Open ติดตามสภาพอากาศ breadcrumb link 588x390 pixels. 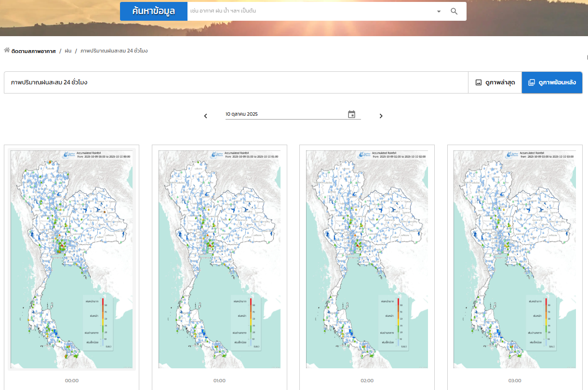[x=33, y=51]
